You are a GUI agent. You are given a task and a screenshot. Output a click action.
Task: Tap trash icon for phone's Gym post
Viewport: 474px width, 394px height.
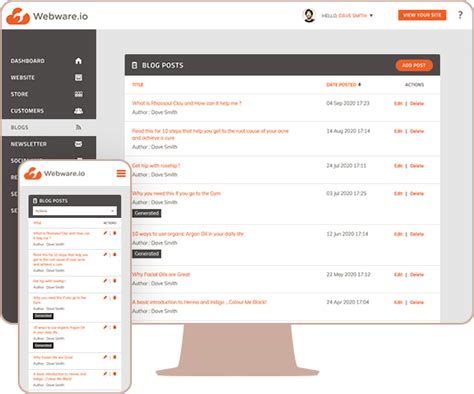coord(115,297)
